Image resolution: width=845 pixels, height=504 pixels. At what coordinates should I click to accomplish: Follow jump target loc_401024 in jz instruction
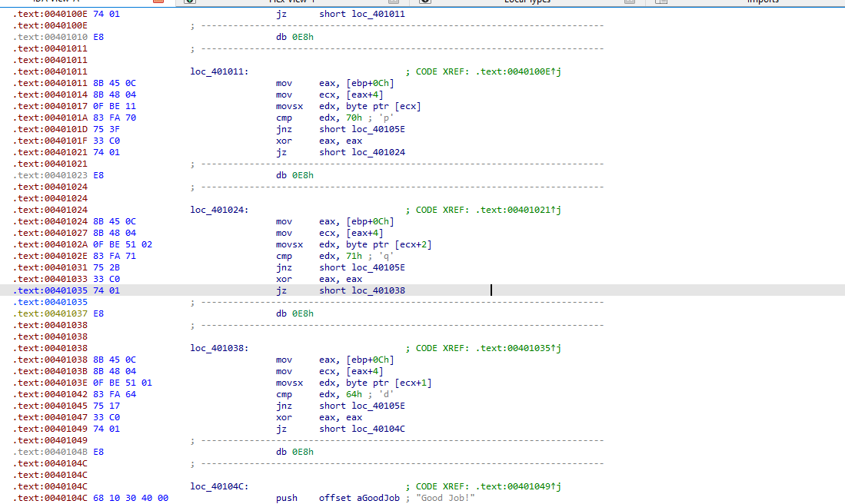(378, 152)
